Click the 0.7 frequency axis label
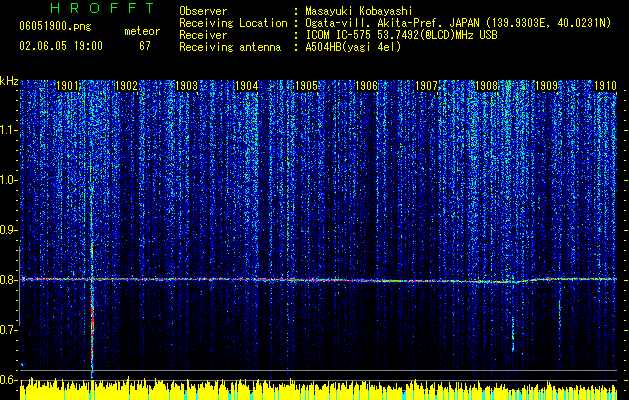 pos(8,330)
